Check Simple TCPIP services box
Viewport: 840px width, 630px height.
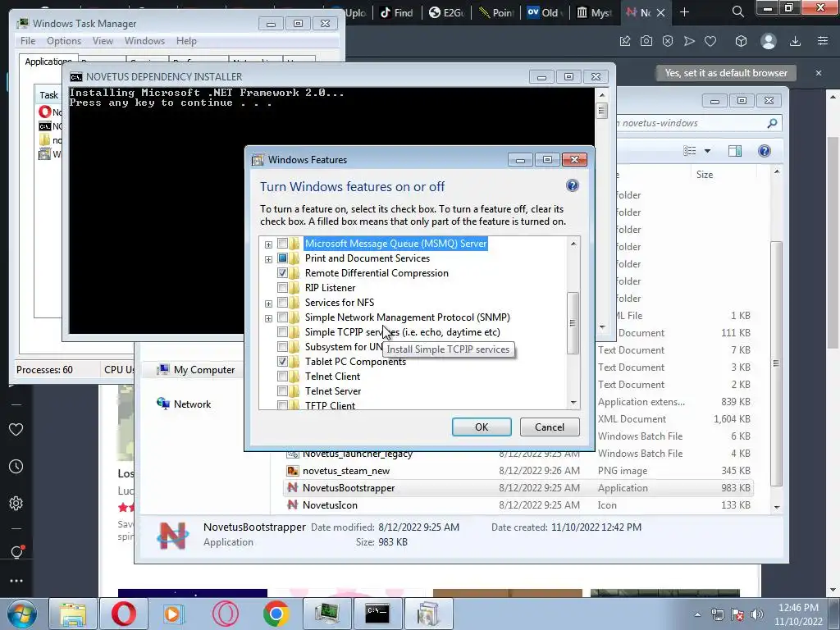point(282,332)
